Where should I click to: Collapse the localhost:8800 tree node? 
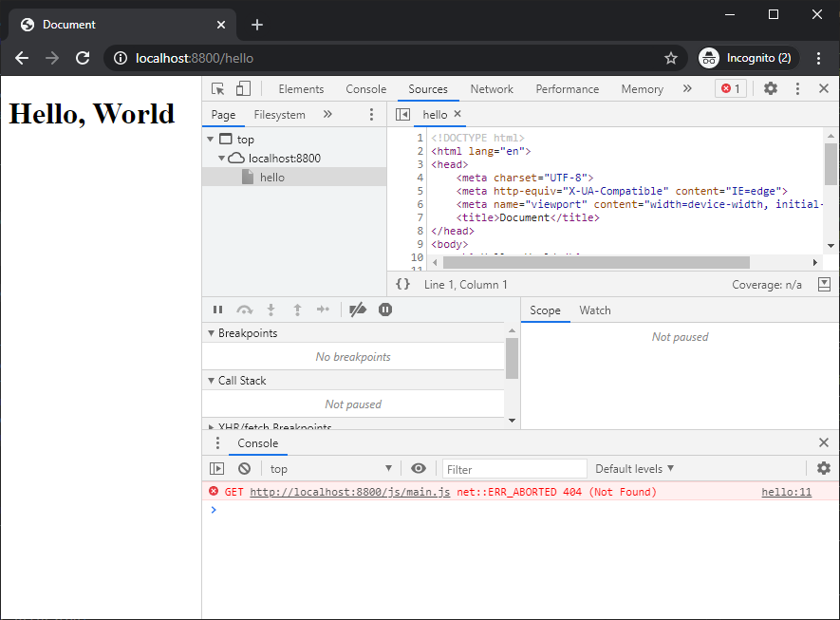(222, 159)
